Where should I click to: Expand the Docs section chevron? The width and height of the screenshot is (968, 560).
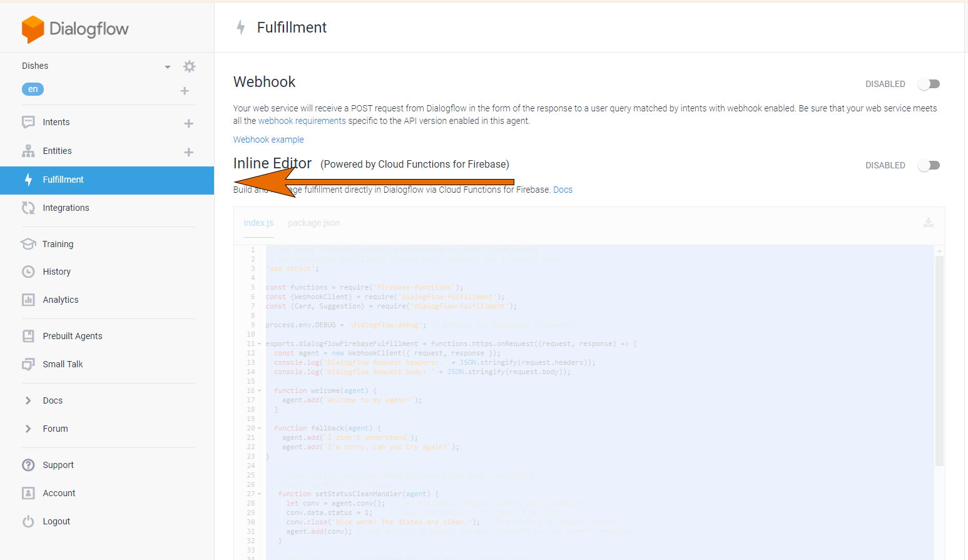pos(28,400)
